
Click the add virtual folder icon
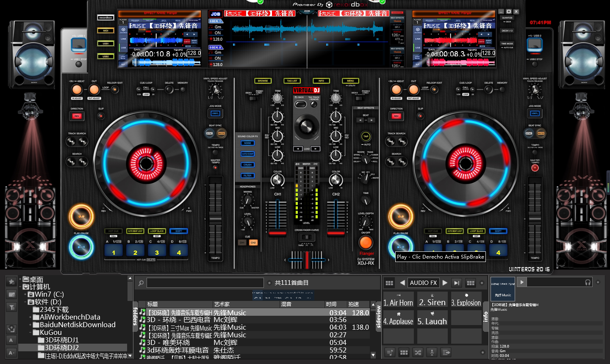[11, 294]
